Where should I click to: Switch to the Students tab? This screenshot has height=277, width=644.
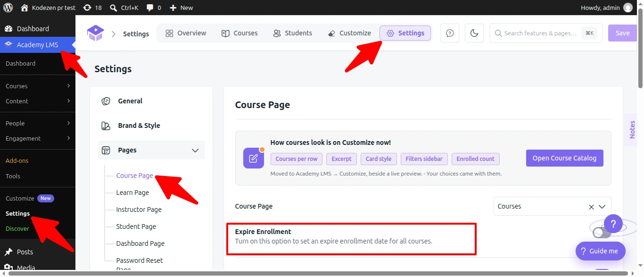pos(292,33)
